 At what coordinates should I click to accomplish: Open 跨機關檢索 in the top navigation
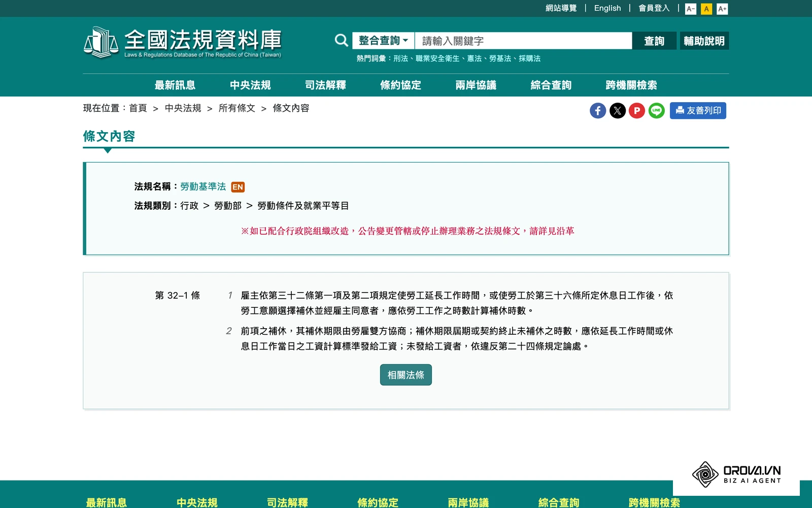[x=631, y=85]
